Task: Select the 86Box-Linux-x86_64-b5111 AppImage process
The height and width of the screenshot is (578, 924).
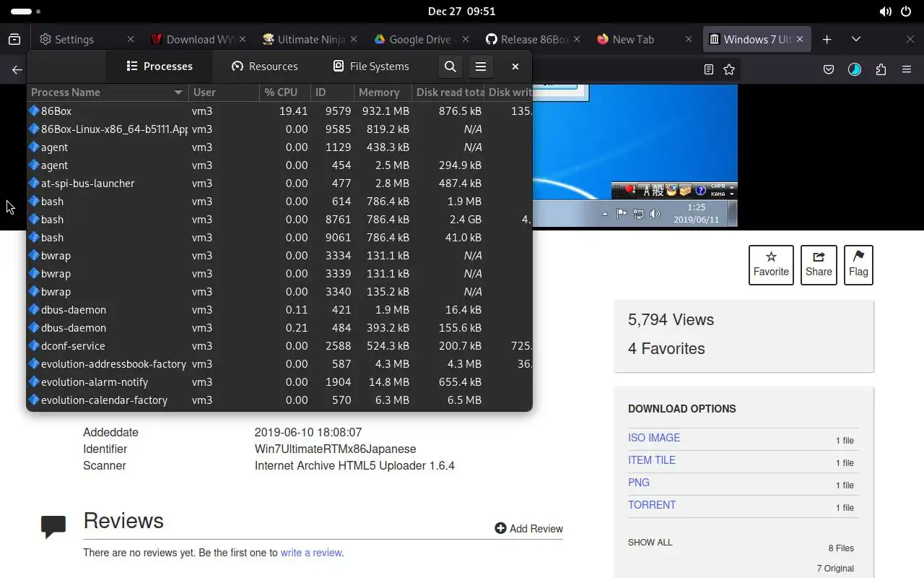Action: pos(279,129)
